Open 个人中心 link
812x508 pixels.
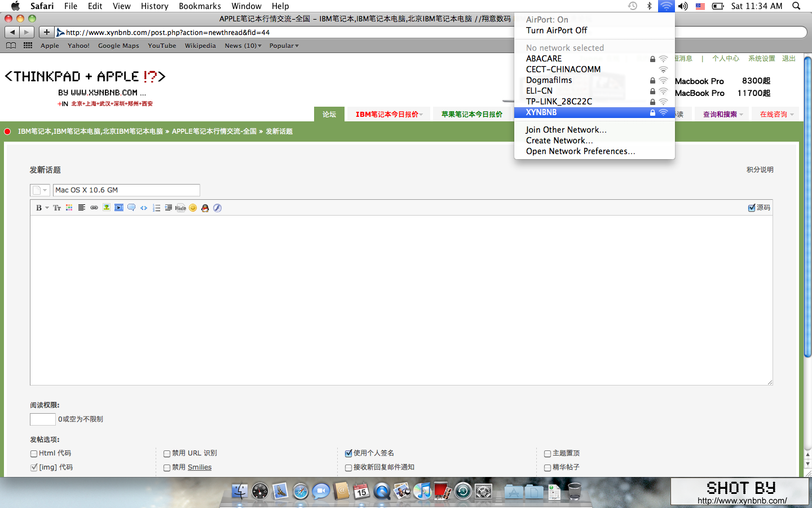(725, 58)
